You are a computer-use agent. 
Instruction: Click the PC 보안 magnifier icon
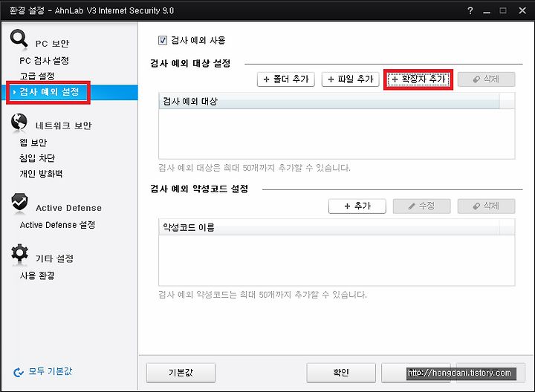(19, 38)
